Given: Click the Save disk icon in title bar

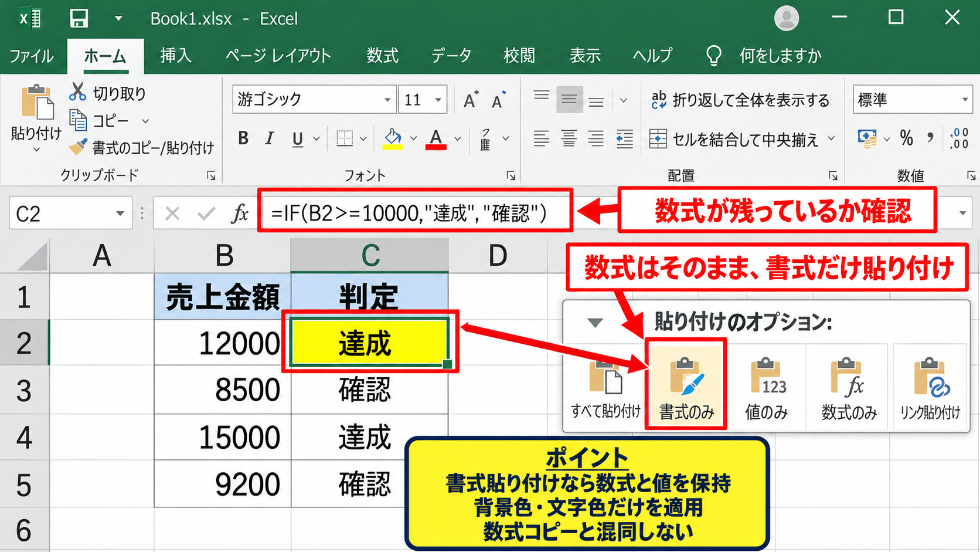Looking at the screenshot, I should 79,18.
